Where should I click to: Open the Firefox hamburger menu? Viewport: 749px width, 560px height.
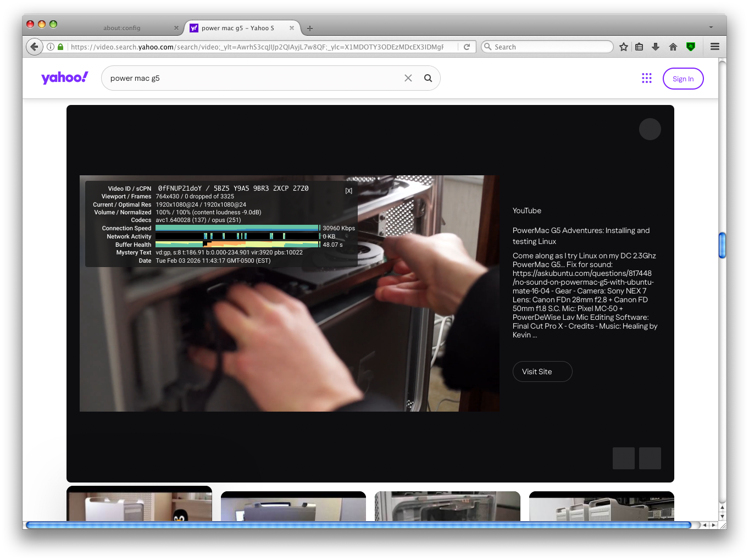pyautogui.click(x=714, y=47)
